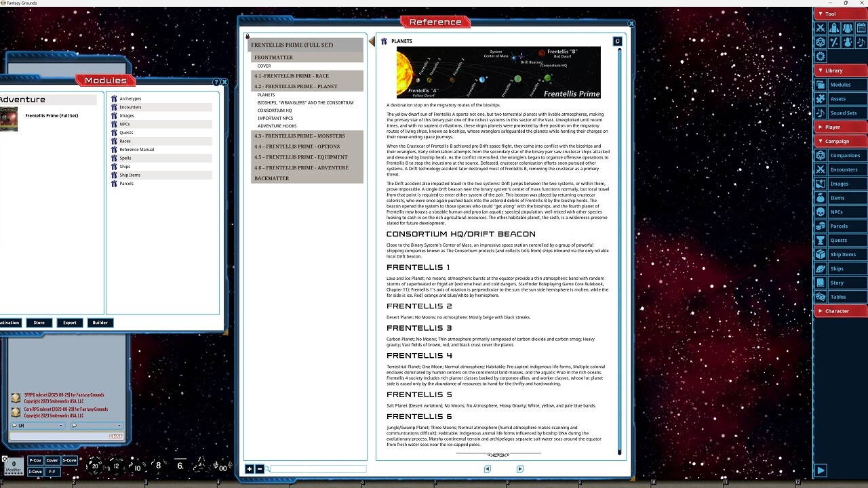Roll the d12 die
The image size is (868, 488).
click(116, 466)
